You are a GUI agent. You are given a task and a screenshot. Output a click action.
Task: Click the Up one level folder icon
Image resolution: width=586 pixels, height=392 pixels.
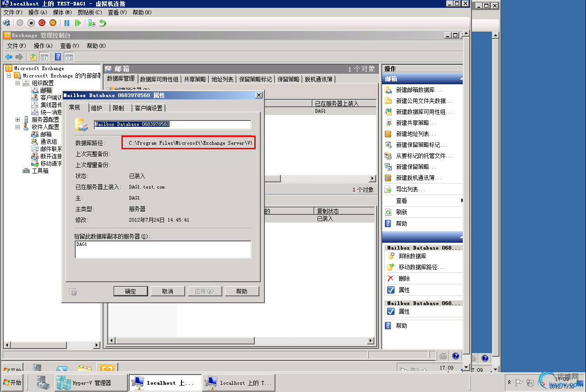(x=33, y=57)
